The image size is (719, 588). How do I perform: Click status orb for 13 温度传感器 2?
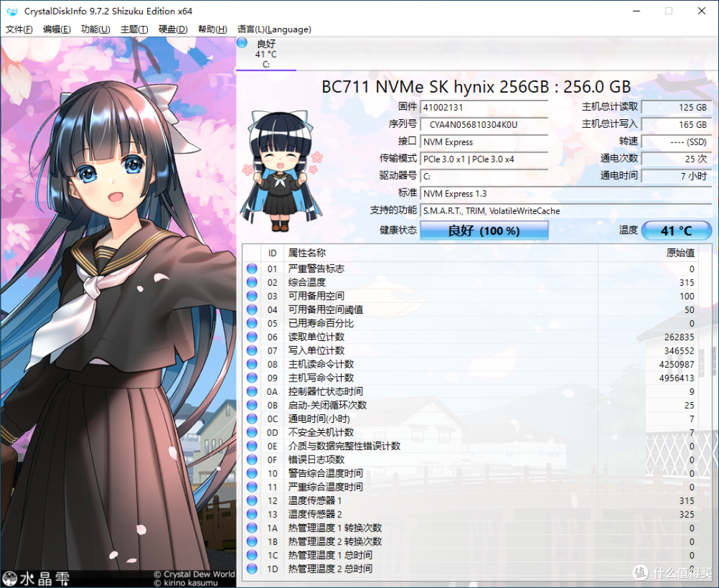(252, 514)
